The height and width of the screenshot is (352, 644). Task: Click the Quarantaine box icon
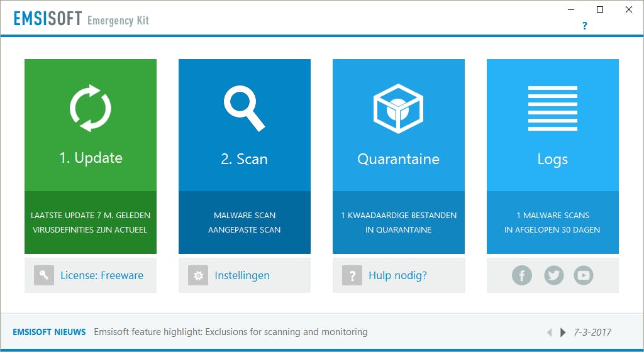click(398, 109)
